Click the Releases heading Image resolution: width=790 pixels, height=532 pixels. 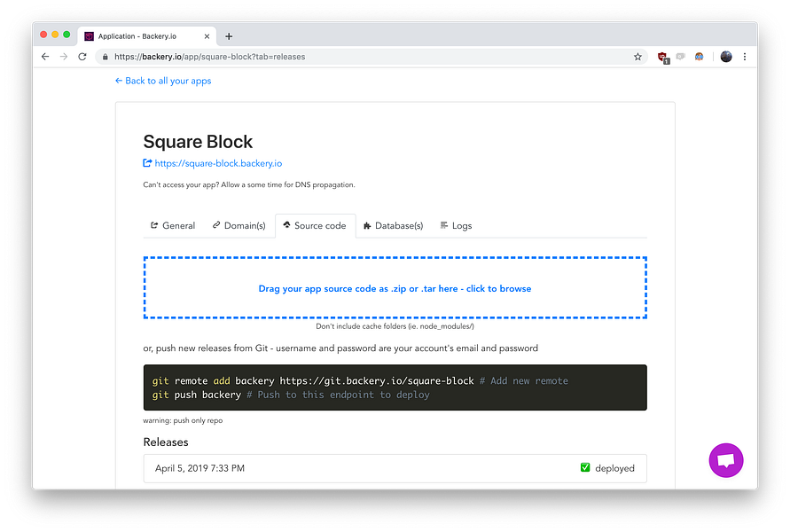(166, 442)
